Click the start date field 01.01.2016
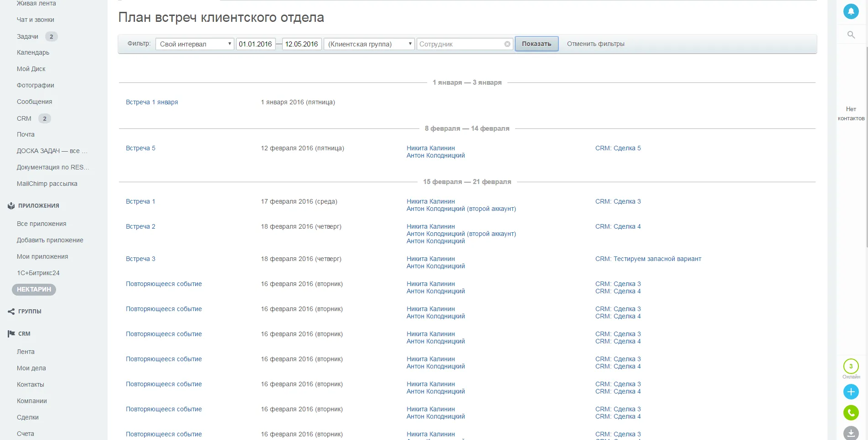The width and height of the screenshot is (868, 440). [255, 44]
